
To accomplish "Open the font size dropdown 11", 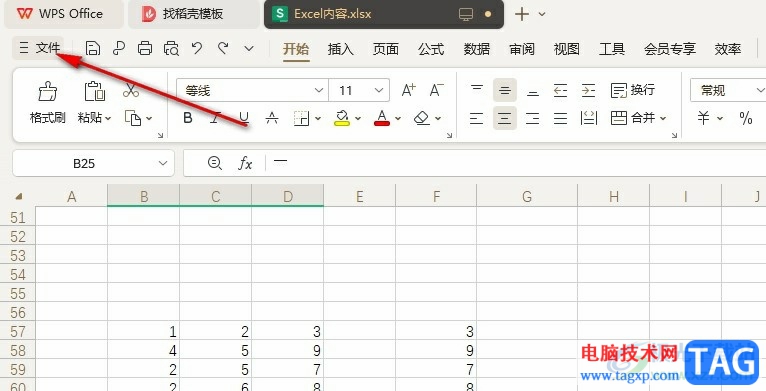I will (x=359, y=90).
